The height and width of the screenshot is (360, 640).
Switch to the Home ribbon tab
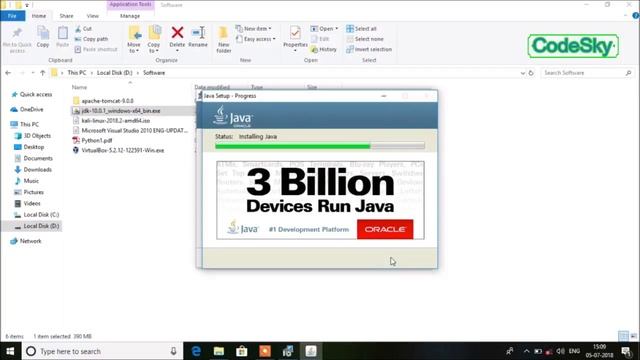tap(39, 16)
